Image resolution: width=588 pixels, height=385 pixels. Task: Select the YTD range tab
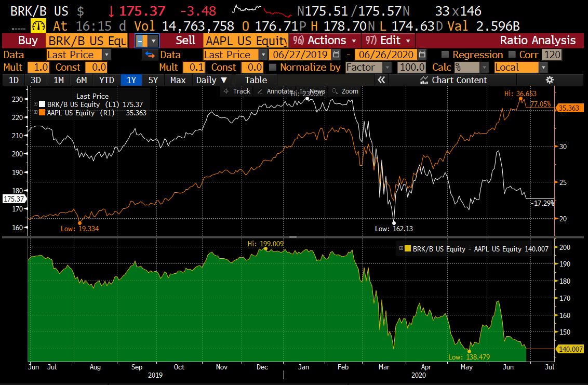[x=106, y=80]
